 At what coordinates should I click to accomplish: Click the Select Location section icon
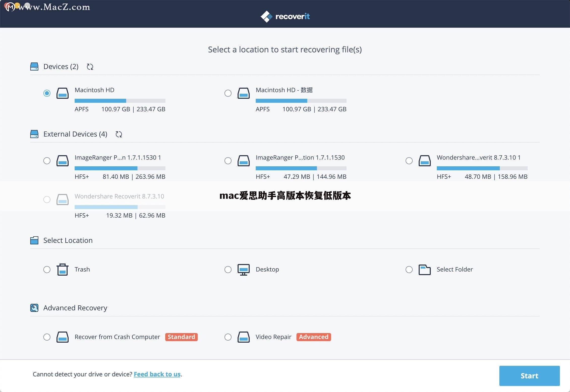34,240
